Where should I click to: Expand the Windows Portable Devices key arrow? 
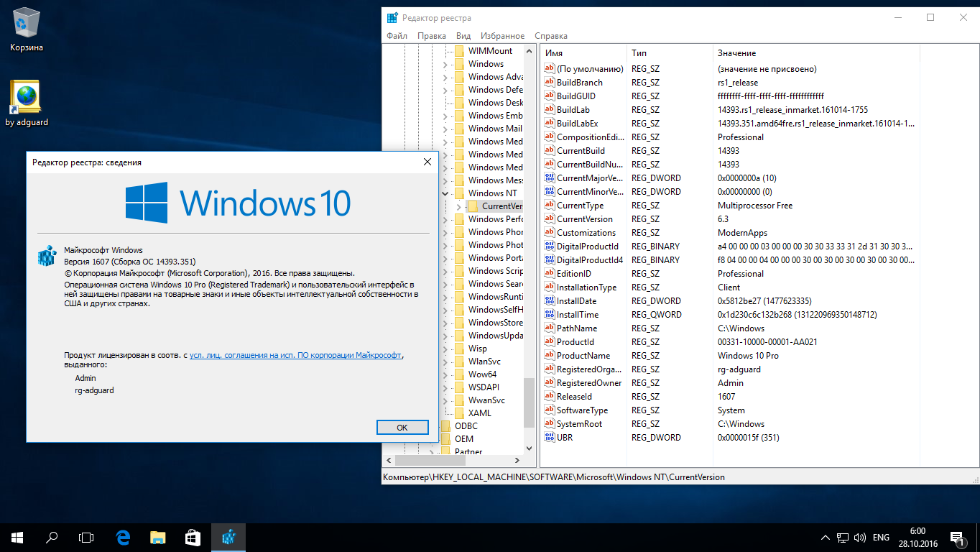tap(445, 258)
